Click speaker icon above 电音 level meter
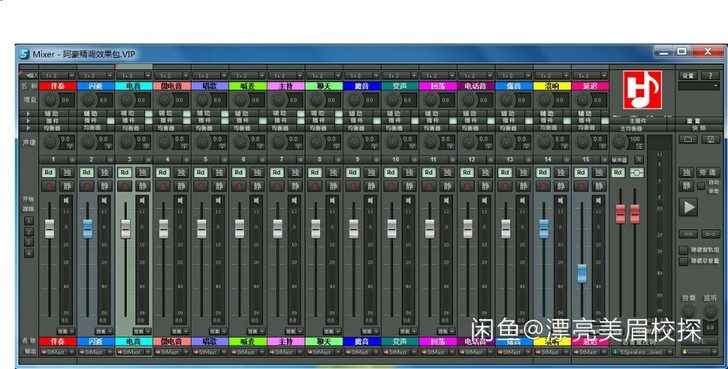The image size is (728, 369). click(x=142, y=201)
